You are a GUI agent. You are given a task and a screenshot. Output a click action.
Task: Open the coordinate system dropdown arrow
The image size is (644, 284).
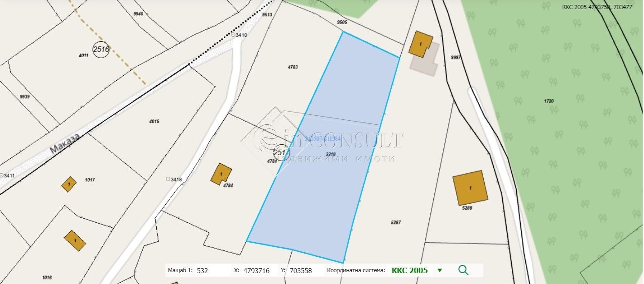439,270
